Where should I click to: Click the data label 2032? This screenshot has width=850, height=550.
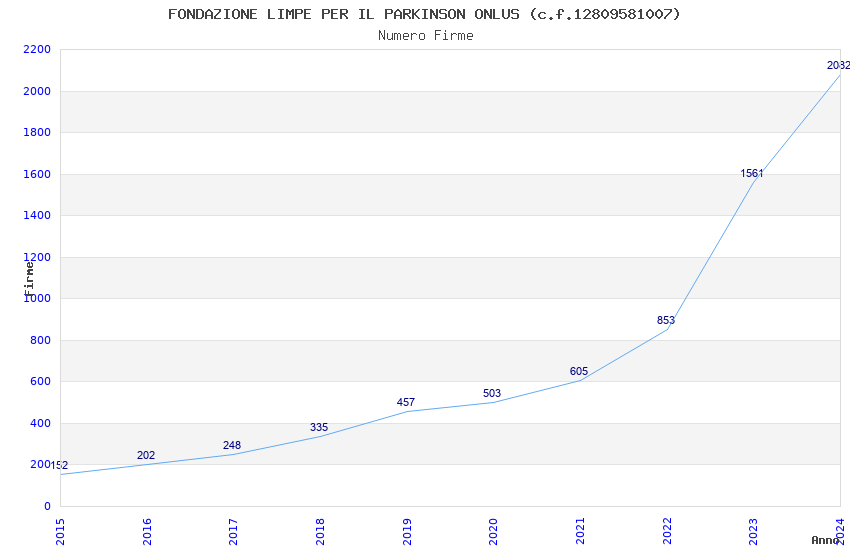(838, 66)
